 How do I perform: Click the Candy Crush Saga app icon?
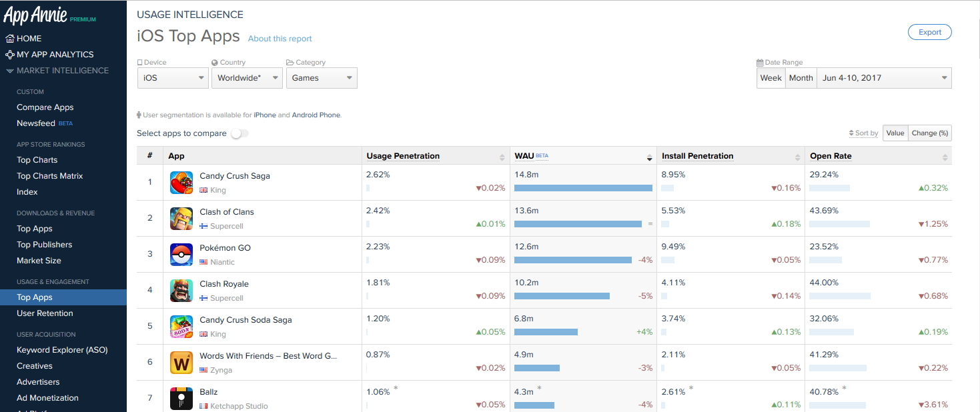181,183
